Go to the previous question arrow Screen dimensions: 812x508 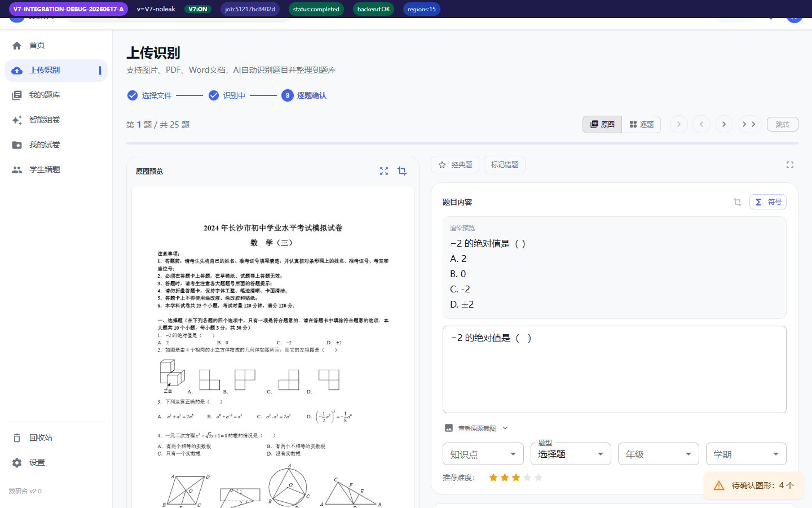(701, 124)
